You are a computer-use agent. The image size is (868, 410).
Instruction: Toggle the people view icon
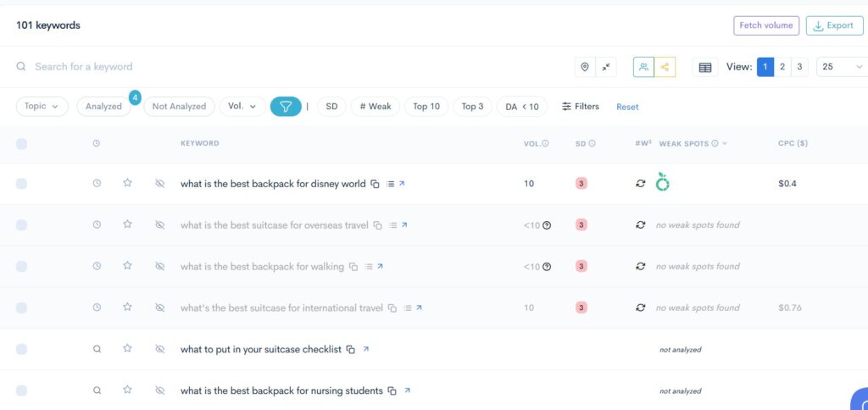point(643,67)
